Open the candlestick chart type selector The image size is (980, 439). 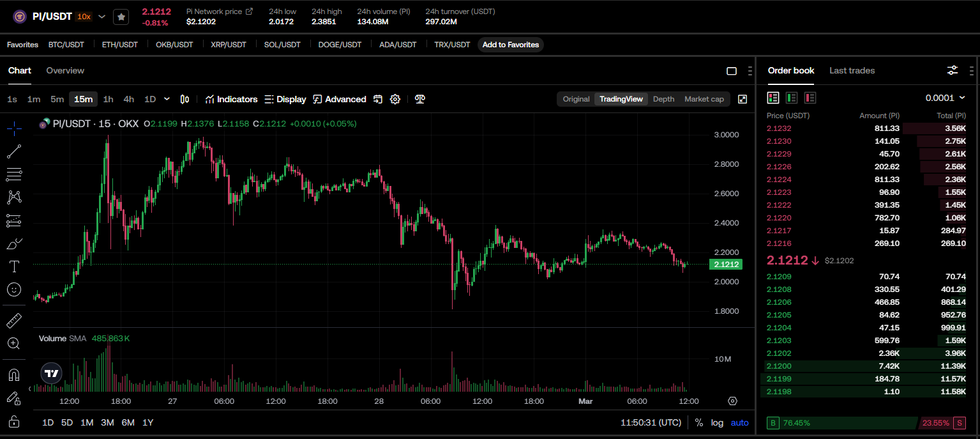click(185, 99)
